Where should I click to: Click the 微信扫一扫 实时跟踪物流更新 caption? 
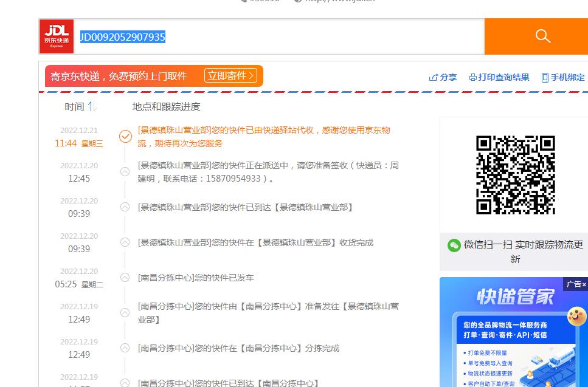click(524, 252)
